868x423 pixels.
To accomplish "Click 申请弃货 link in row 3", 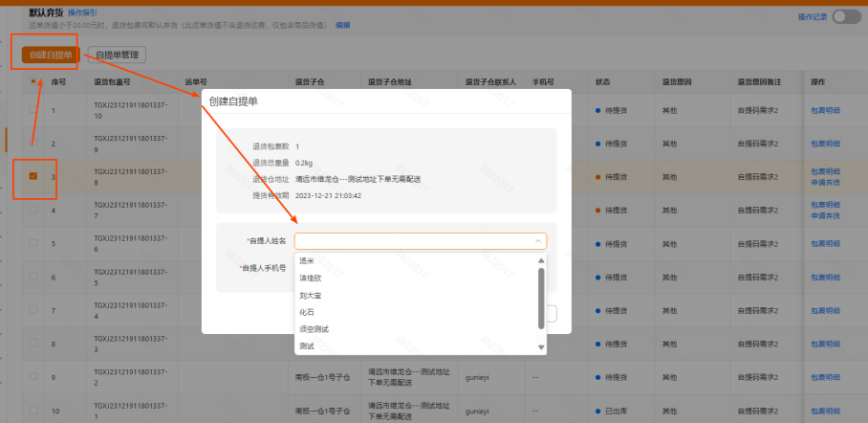I will coord(825,182).
